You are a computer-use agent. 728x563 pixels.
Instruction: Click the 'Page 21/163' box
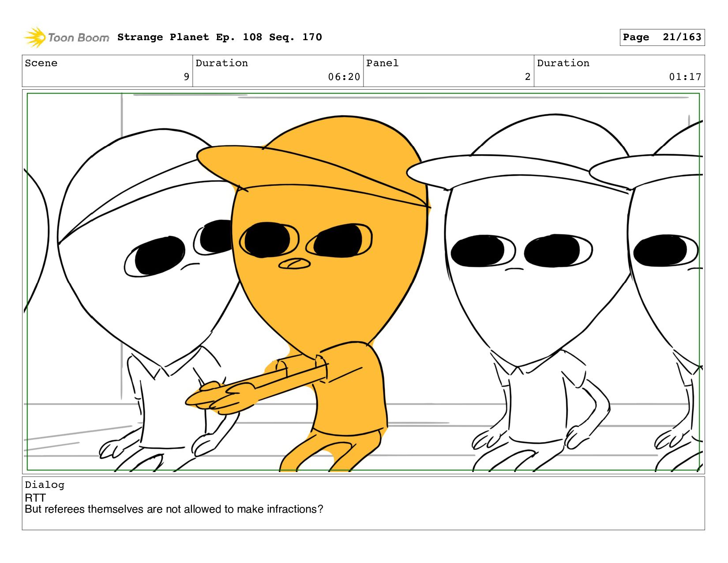click(662, 37)
